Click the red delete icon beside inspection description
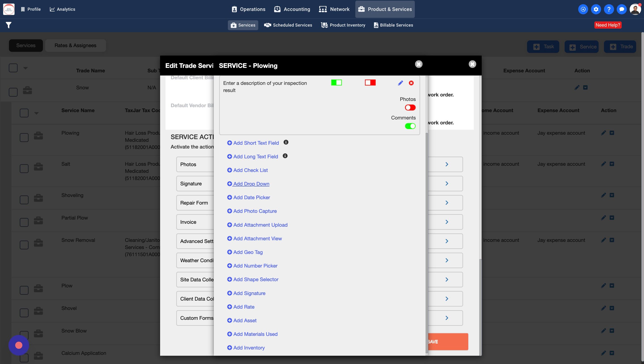The width and height of the screenshot is (644, 364). [x=411, y=83]
